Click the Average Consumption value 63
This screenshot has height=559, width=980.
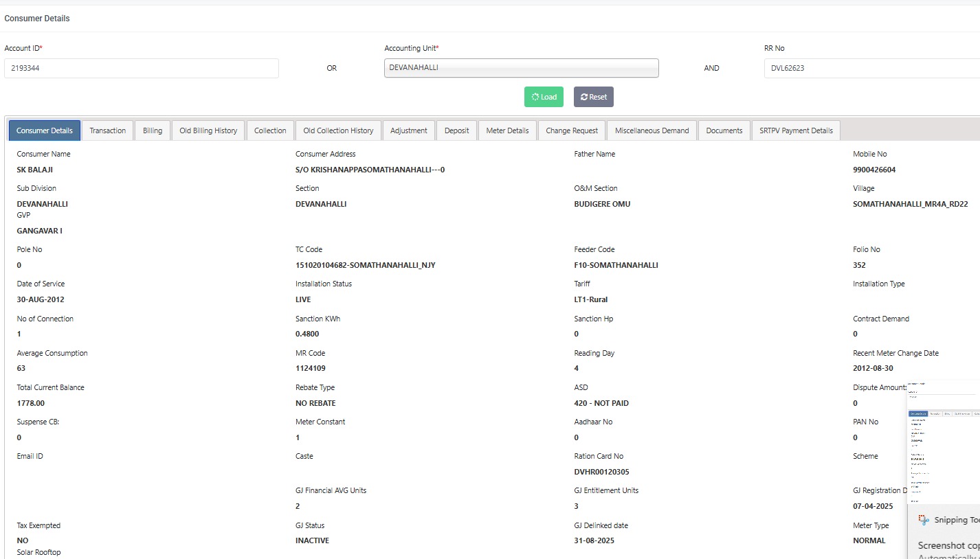pos(21,368)
